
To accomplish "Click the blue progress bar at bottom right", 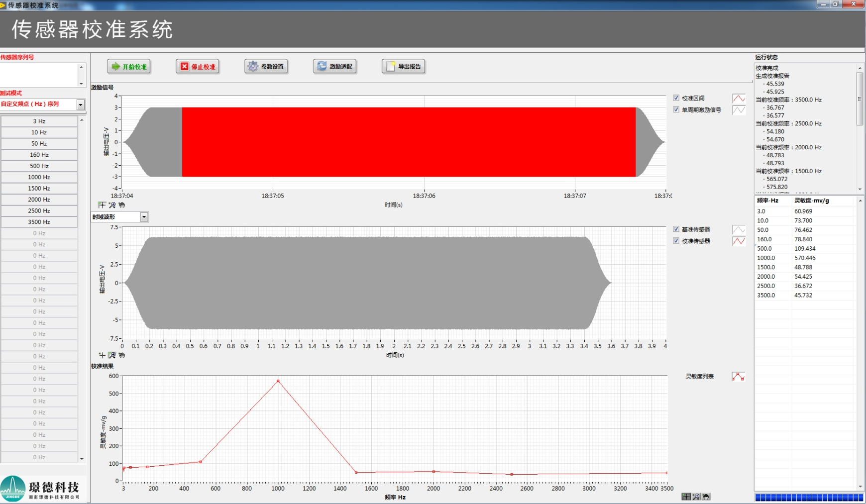I will (x=809, y=497).
